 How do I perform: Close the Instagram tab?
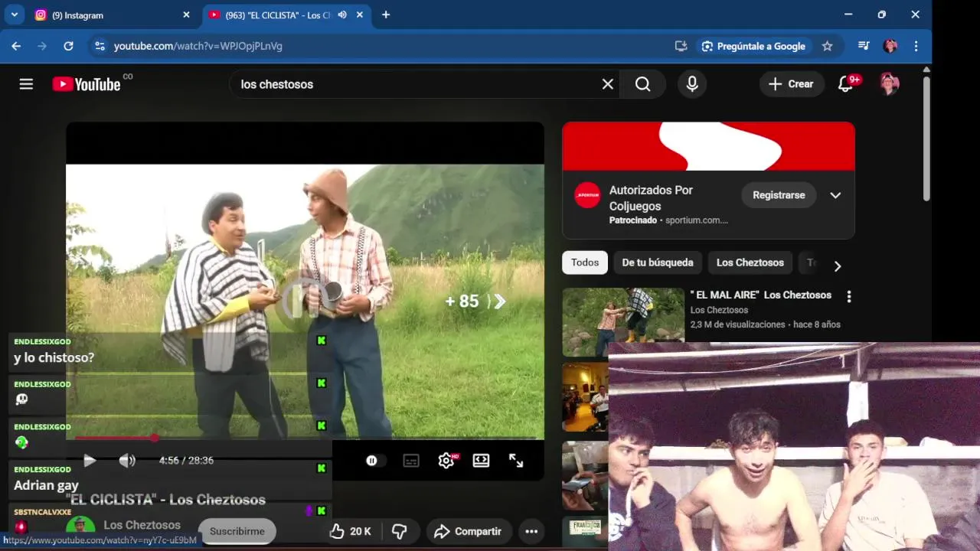(186, 15)
